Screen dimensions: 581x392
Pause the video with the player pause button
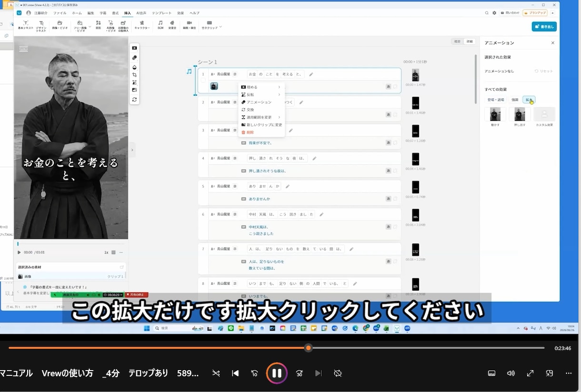coord(277,373)
